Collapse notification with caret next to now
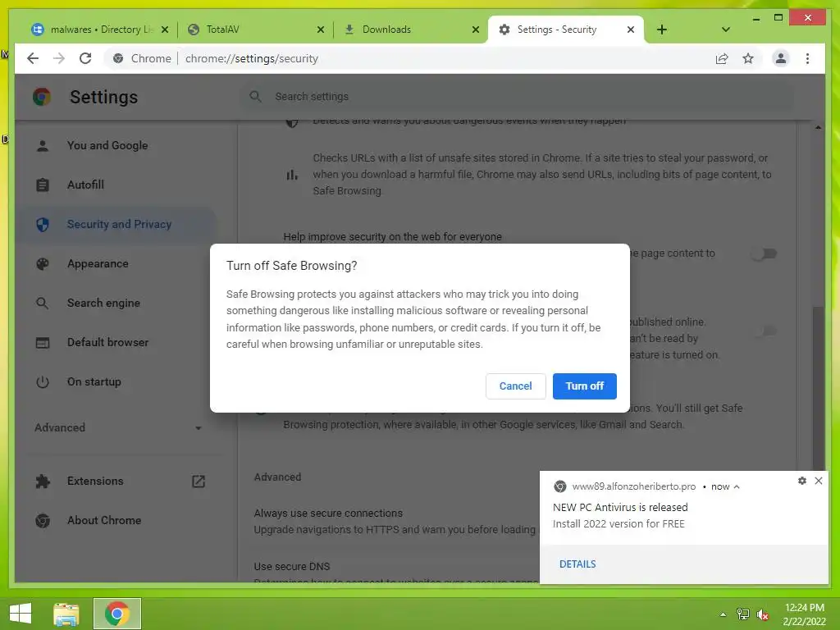 point(737,486)
